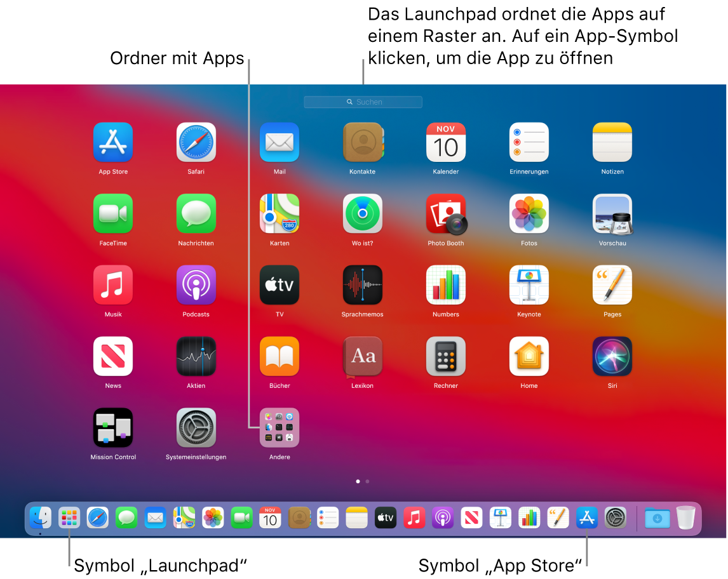The height and width of the screenshot is (579, 728).
Task: Launch the Lexikon app
Action: [362, 356]
